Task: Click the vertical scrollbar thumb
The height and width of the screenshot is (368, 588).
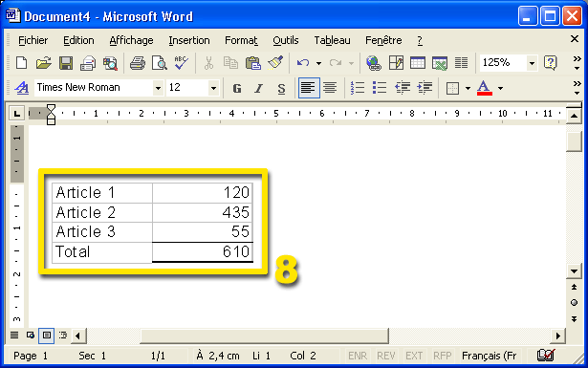Action: click(574, 141)
